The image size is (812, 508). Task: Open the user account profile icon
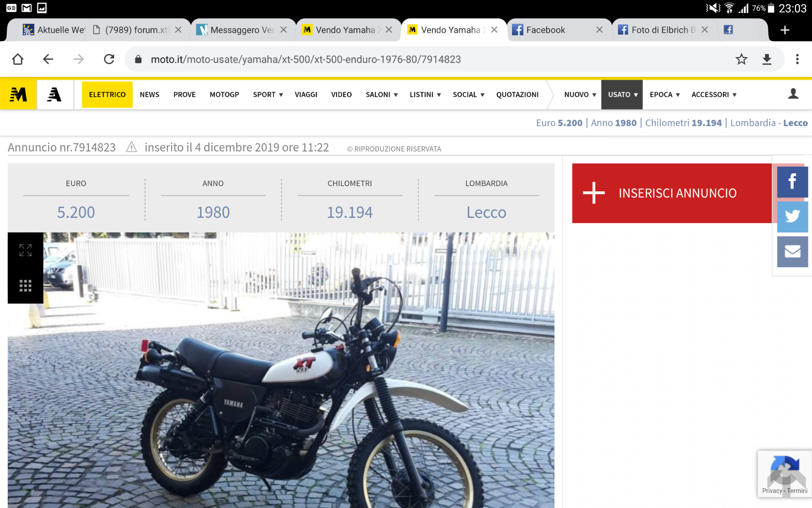click(x=793, y=94)
